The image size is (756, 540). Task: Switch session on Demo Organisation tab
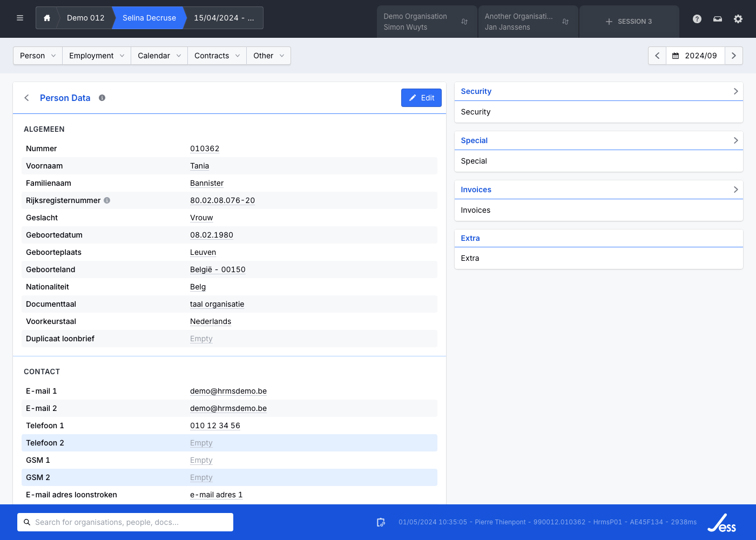tap(464, 22)
